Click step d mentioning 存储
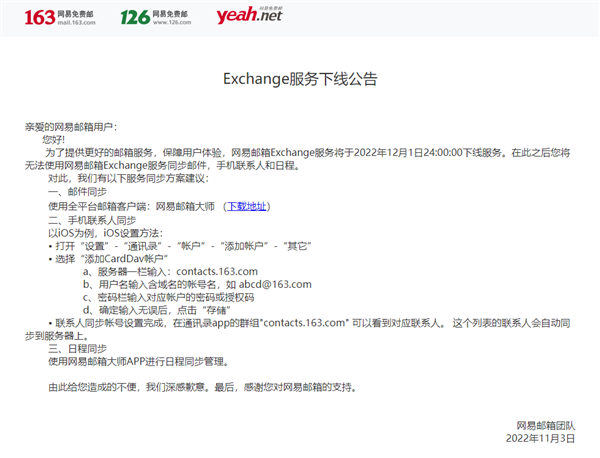This screenshot has height=458, width=600. coord(157,310)
